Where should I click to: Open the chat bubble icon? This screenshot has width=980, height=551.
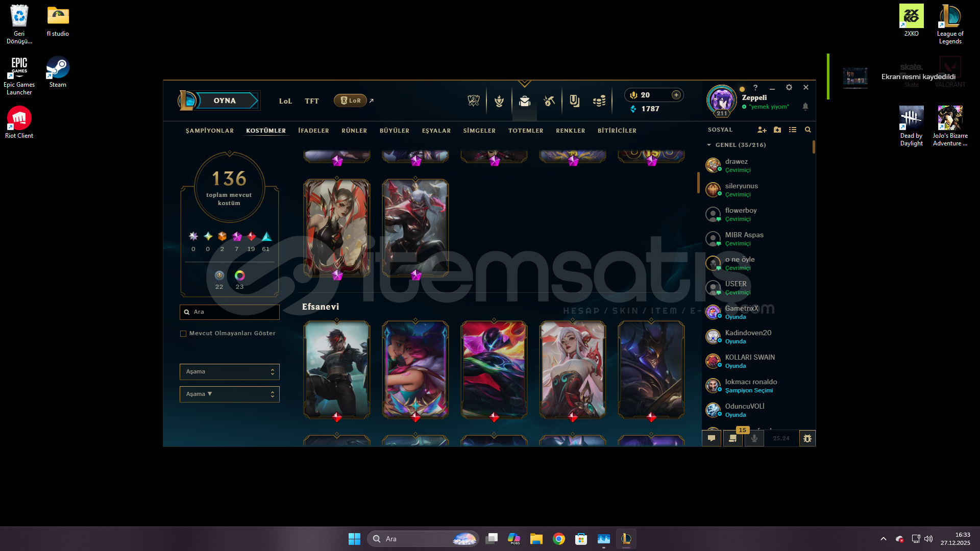712,438
